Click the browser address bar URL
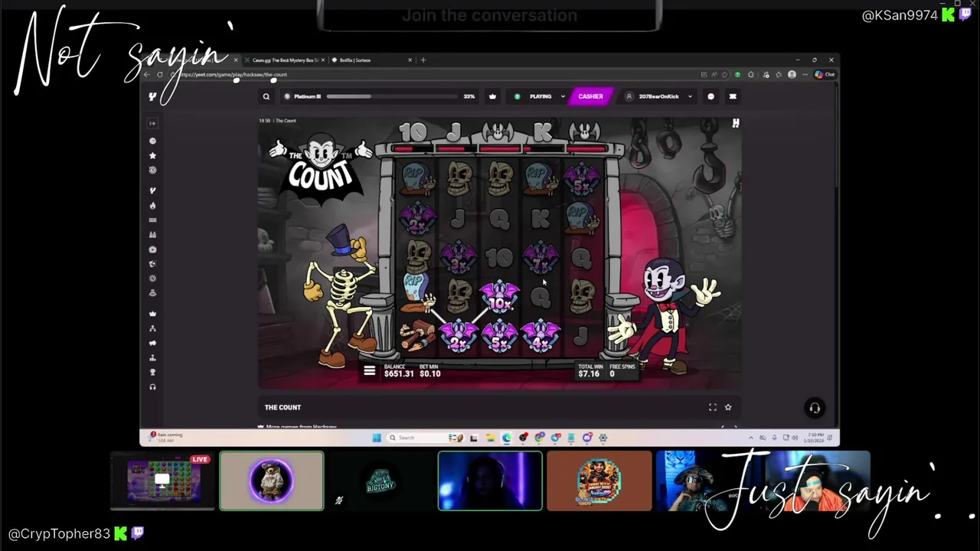Viewport: 980px width, 551px height. tap(234, 74)
